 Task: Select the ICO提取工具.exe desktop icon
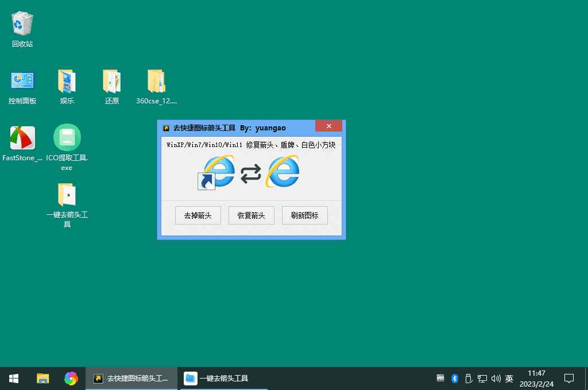[67, 148]
